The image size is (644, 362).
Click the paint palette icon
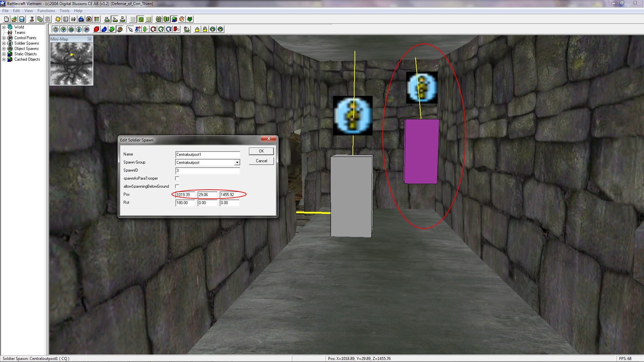pos(182,19)
